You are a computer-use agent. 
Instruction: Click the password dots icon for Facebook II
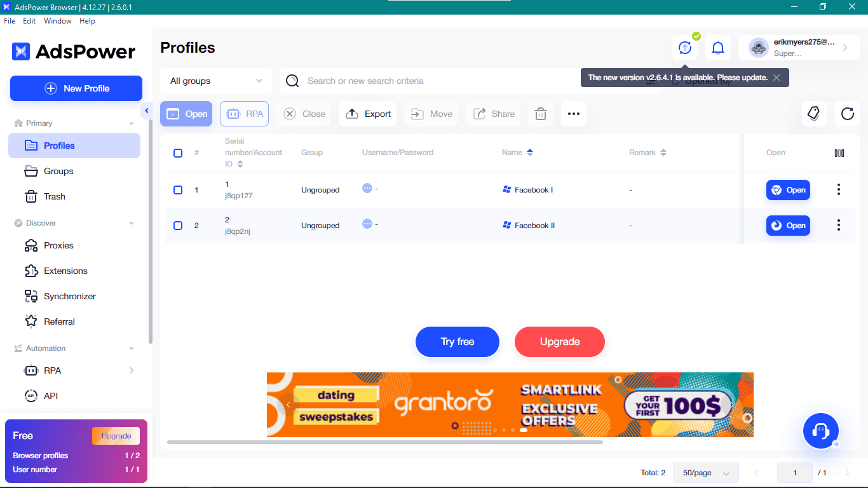point(367,224)
